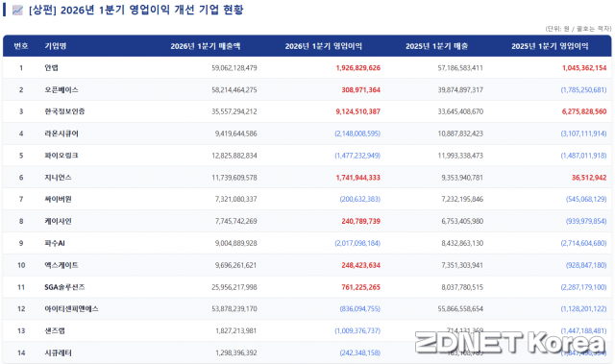
Task: Click the sales value 59,062,128,479
Action: [x=234, y=68]
